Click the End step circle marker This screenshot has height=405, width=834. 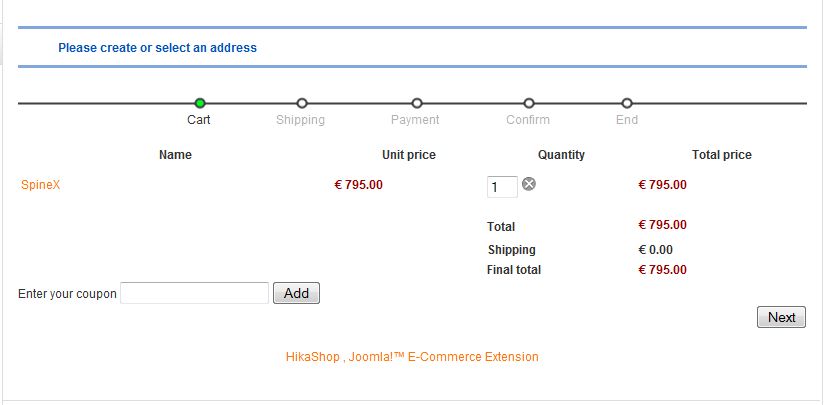click(627, 103)
